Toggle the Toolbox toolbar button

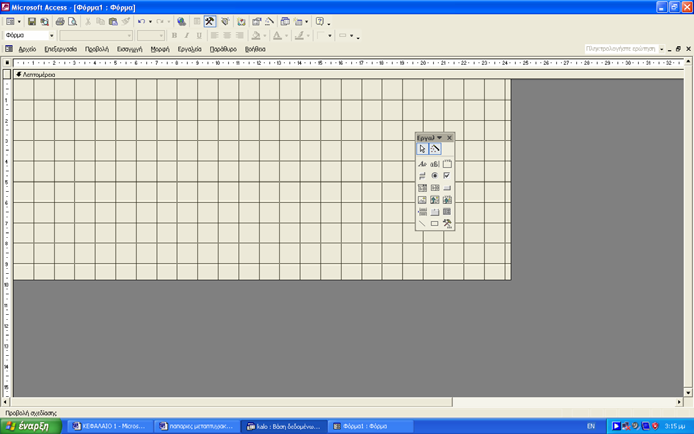click(210, 21)
